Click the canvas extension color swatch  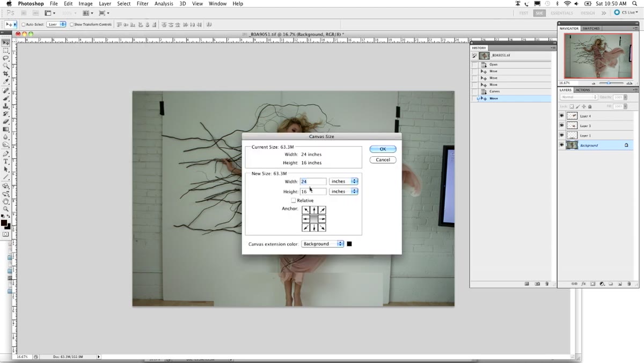point(349,244)
